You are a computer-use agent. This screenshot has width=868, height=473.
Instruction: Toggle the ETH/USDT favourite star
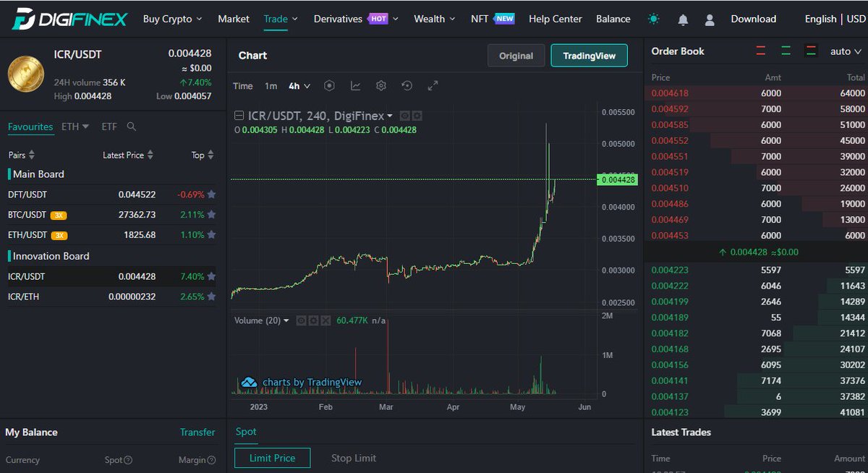pos(211,235)
